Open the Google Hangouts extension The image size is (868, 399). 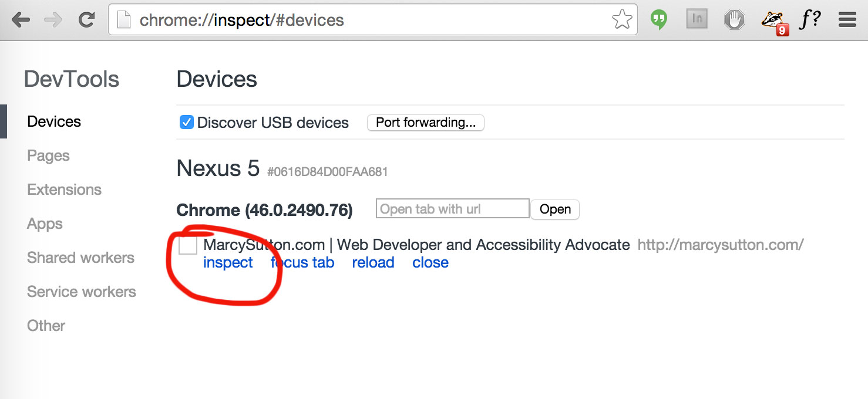(x=658, y=19)
